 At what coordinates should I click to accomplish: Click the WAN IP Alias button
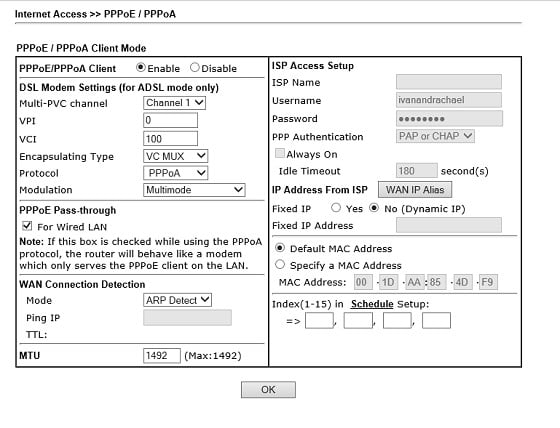415,190
